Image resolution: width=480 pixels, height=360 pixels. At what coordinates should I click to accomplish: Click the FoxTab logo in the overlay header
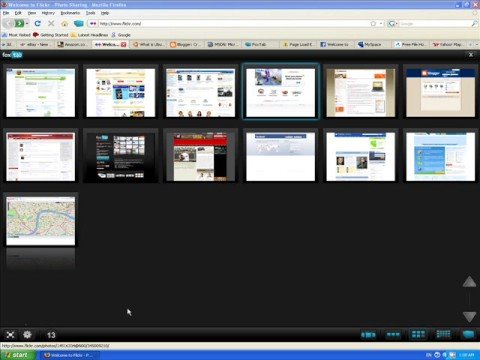point(12,55)
